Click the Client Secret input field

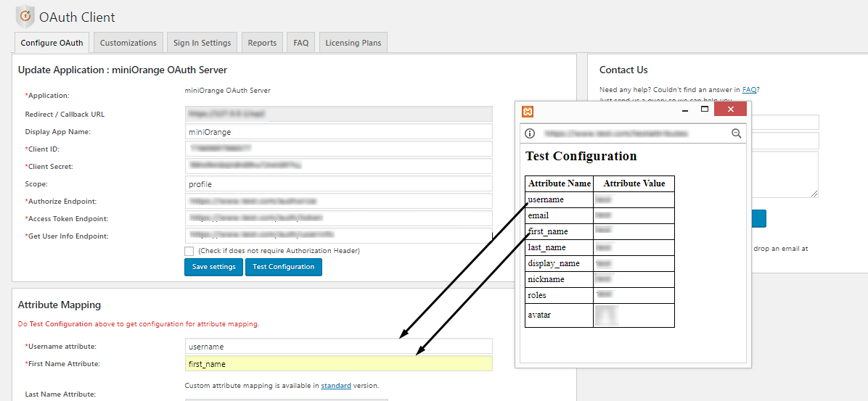pos(338,166)
